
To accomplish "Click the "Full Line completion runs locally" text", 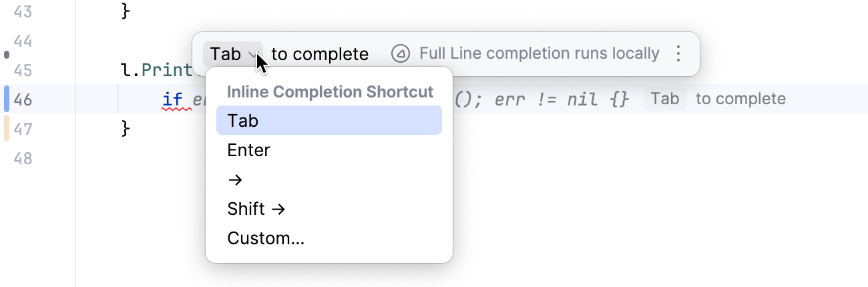I will coord(539,54).
